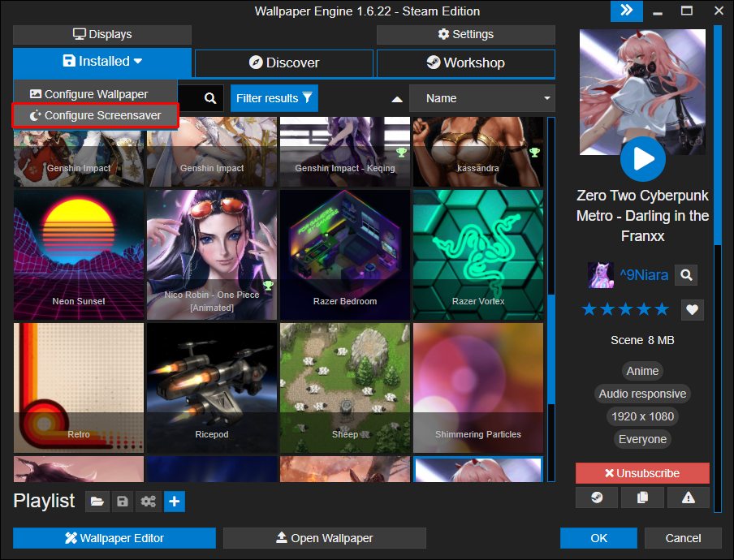The width and height of the screenshot is (734, 560).
Task: Expand the Installed tab dropdown arrow
Action: [138, 61]
